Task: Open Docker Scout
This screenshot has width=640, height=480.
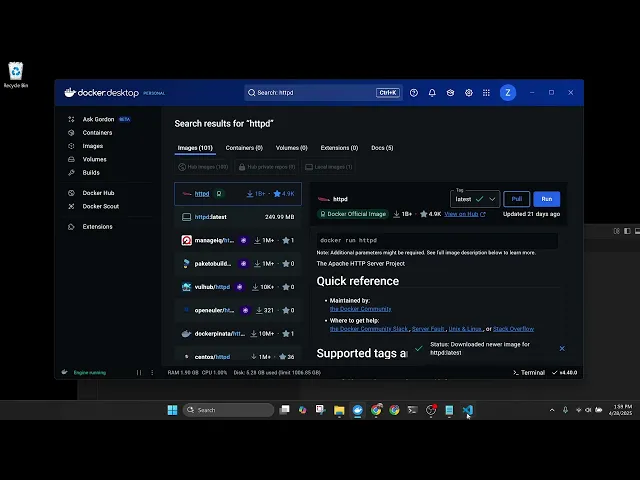Action: [x=100, y=207]
